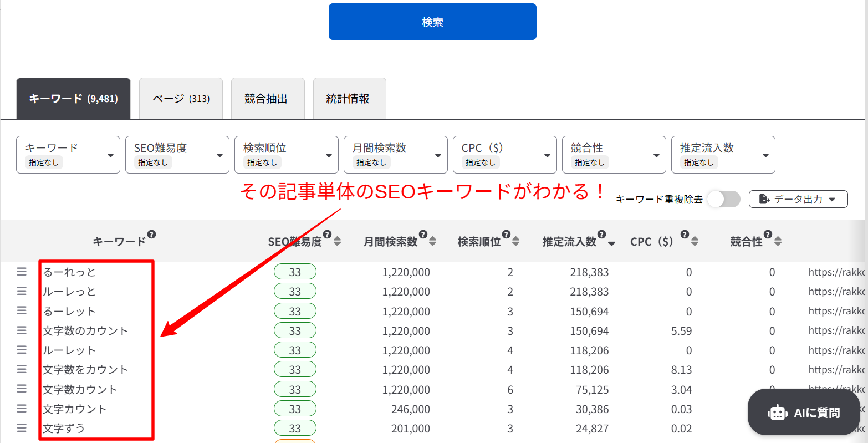Click the robot icon in AIに質問
The height and width of the screenshot is (443, 868).
pos(777,413)
